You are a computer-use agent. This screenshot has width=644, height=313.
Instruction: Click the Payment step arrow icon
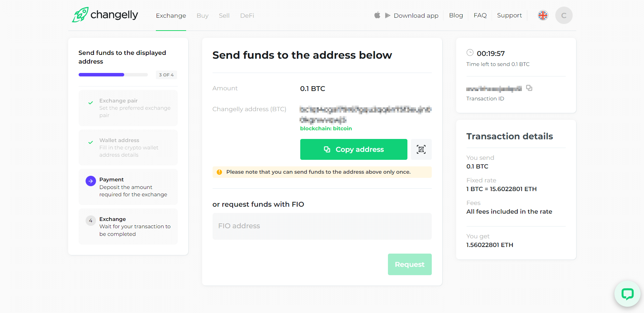pos(91,181)
